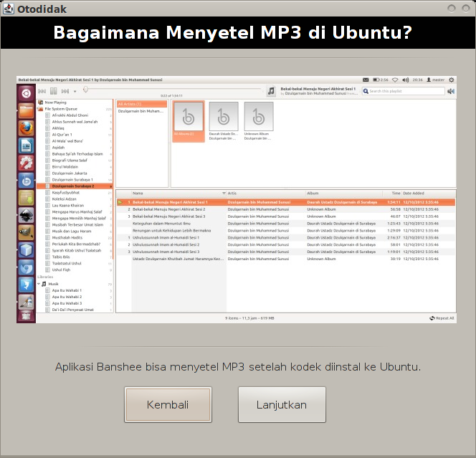Select Dzulqarnain Surabaya 2 playlist
This screenshot has height=458, width=476.
tap(75, 186)
